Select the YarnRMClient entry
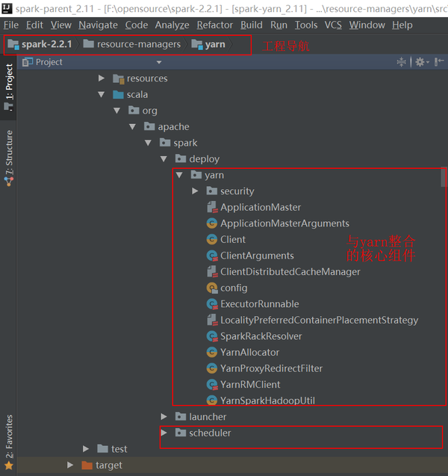The image size is (448, 476). 250,384
